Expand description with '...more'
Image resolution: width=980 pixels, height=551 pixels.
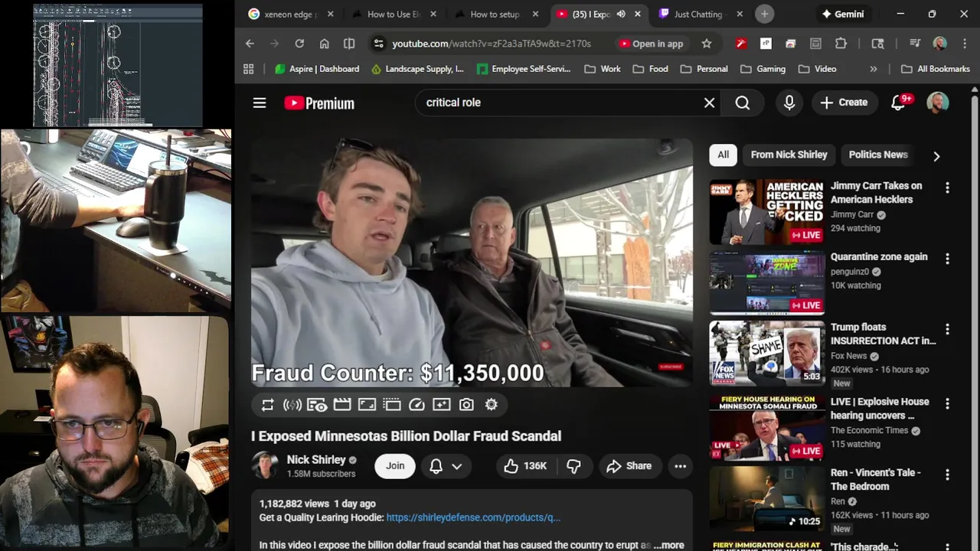668,546
